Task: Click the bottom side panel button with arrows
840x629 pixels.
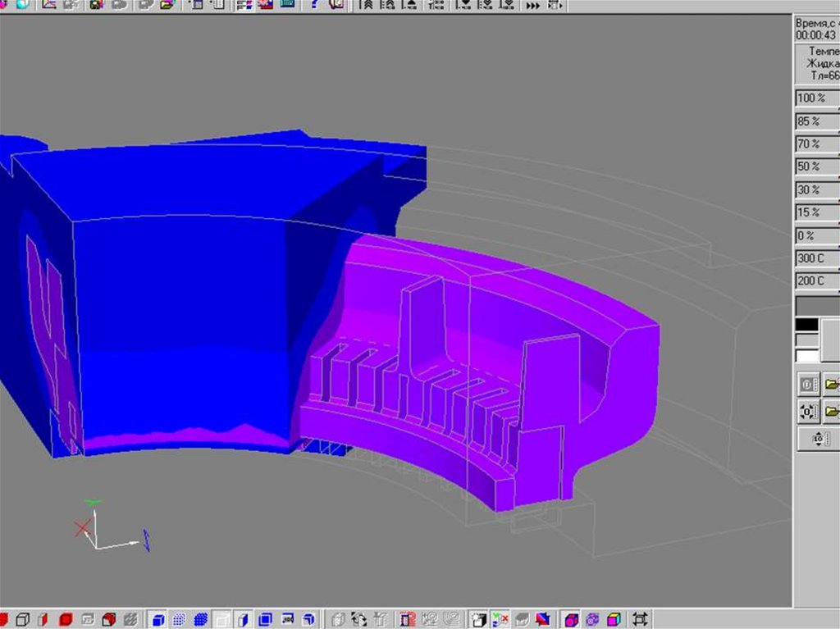Action: [x=818, y=440]
